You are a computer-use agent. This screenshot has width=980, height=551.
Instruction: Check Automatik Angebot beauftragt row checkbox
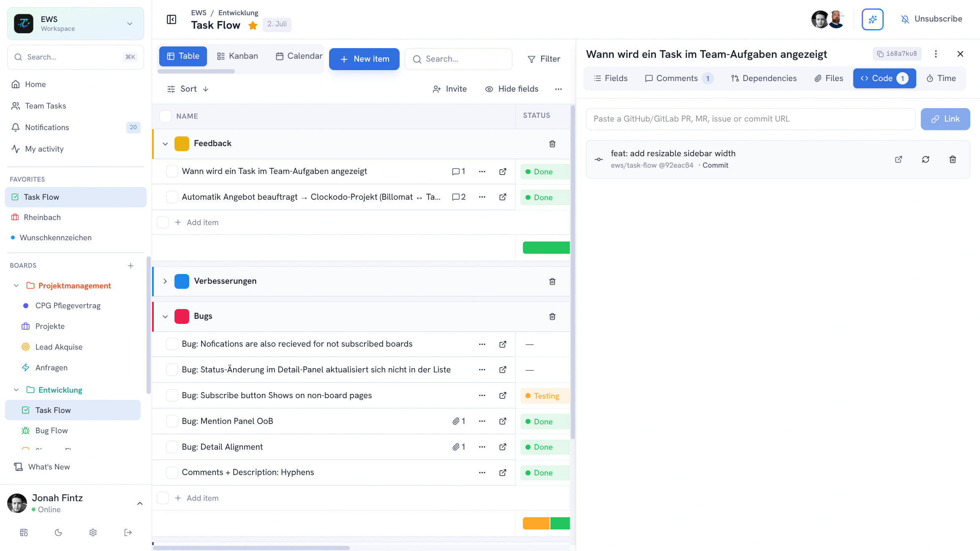[172, 197]
